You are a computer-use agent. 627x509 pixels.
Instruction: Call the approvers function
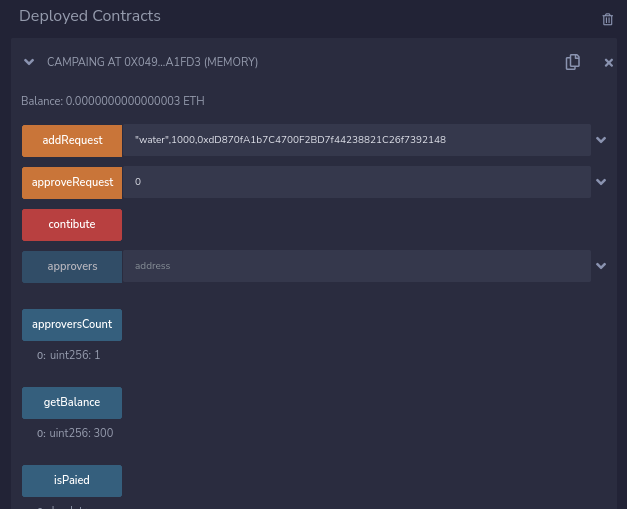click(x=72, y=266)
